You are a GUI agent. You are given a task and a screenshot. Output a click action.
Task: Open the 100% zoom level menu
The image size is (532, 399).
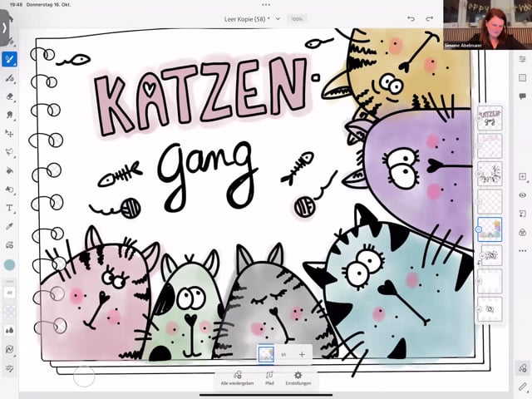pos(296,18)
